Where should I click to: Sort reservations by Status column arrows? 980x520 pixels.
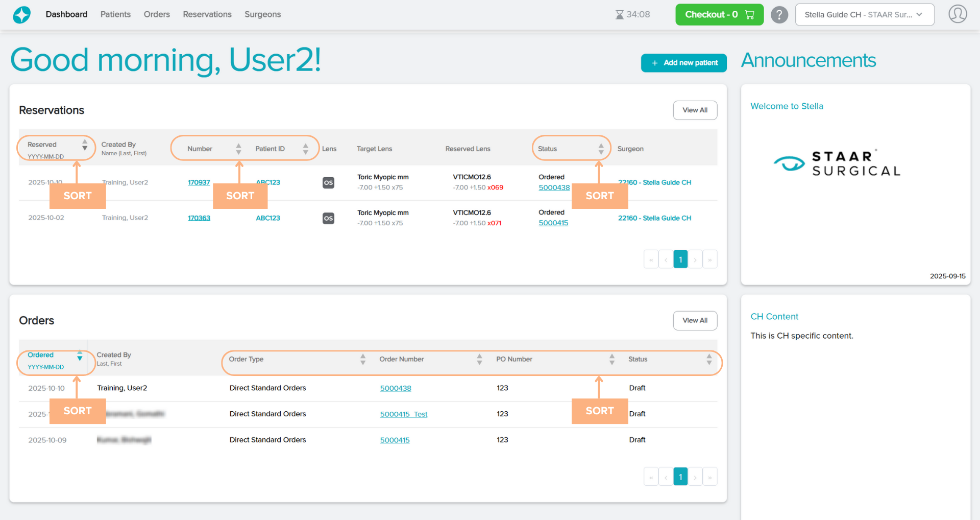(601, 149)
